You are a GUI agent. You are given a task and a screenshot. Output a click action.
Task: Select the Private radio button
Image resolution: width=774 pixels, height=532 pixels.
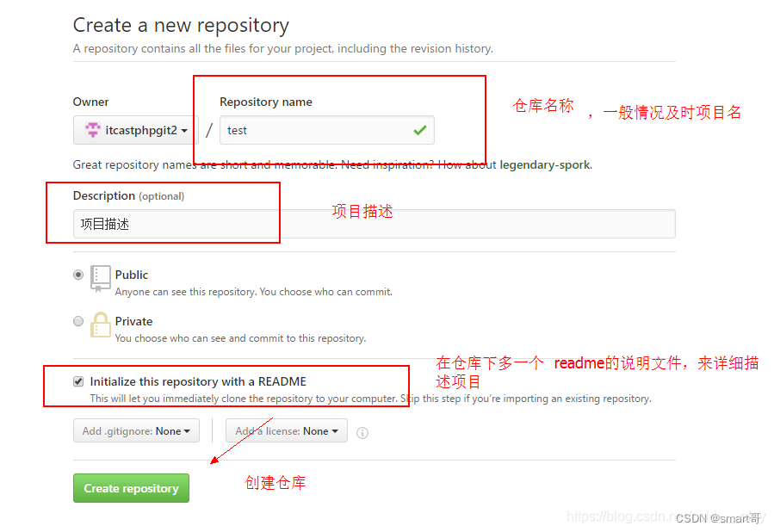point(78,321)
